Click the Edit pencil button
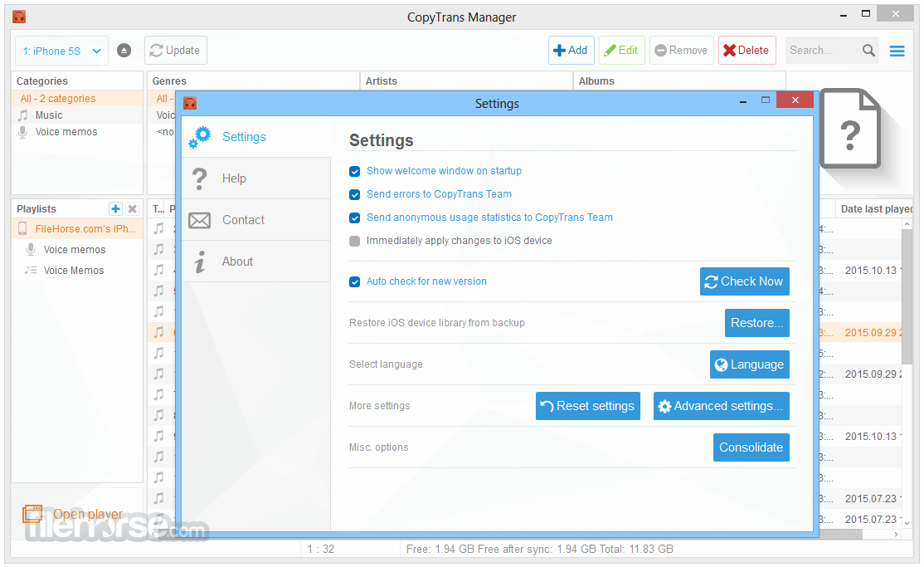 point(622,51)
